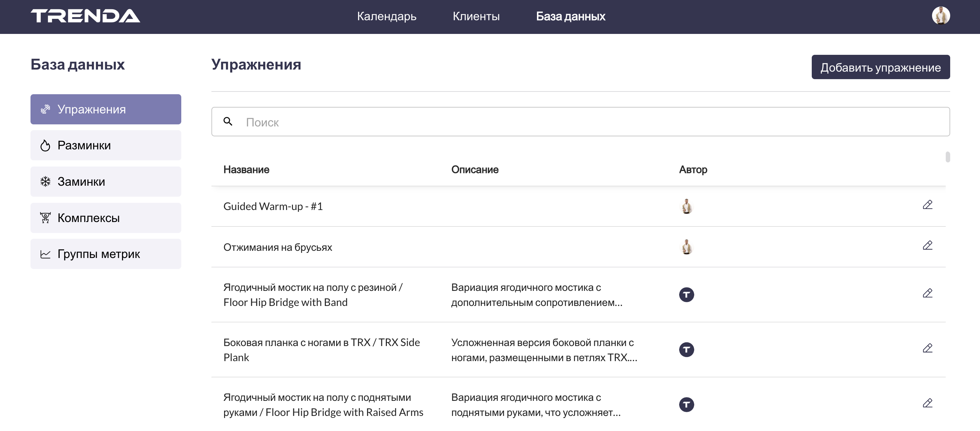Click edit icon for Hip Bridge with Raised Arms

pyautogui.click(x=927, y=403)
